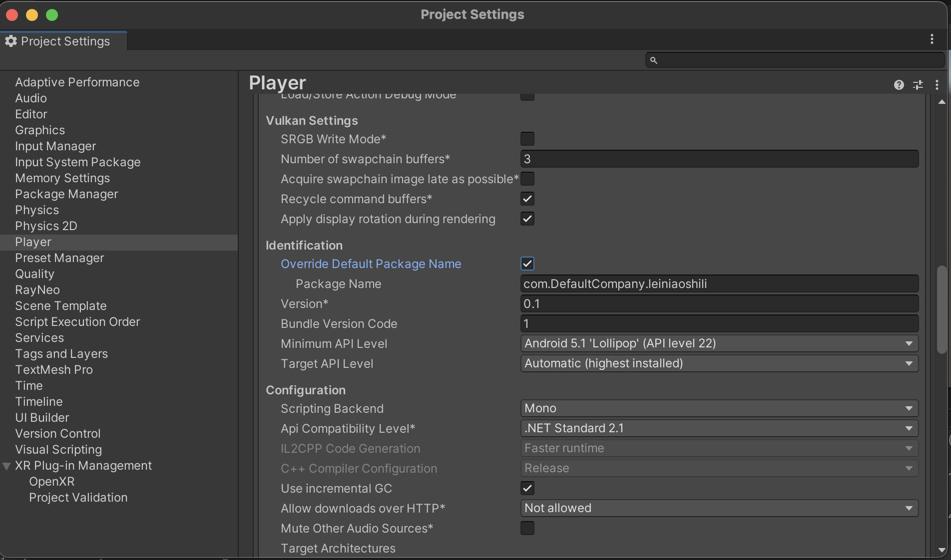This screenshot has width=951, height=560.
Task: Toggle Apply display rotation during rendering
Action: [x=527, y=219]
